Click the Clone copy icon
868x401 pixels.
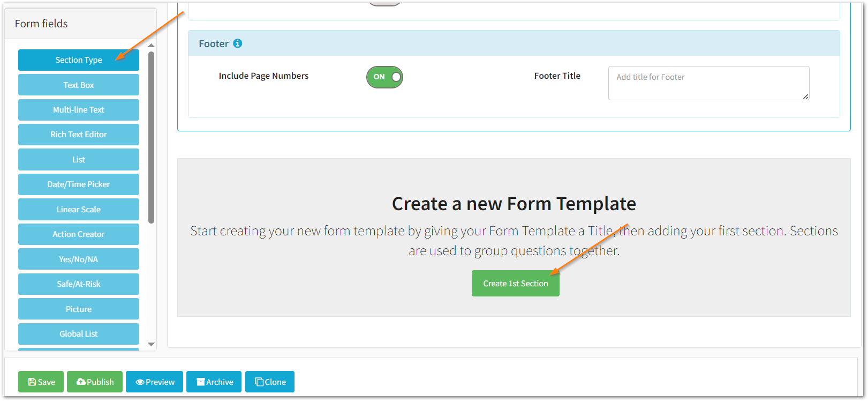click(259, 382)
